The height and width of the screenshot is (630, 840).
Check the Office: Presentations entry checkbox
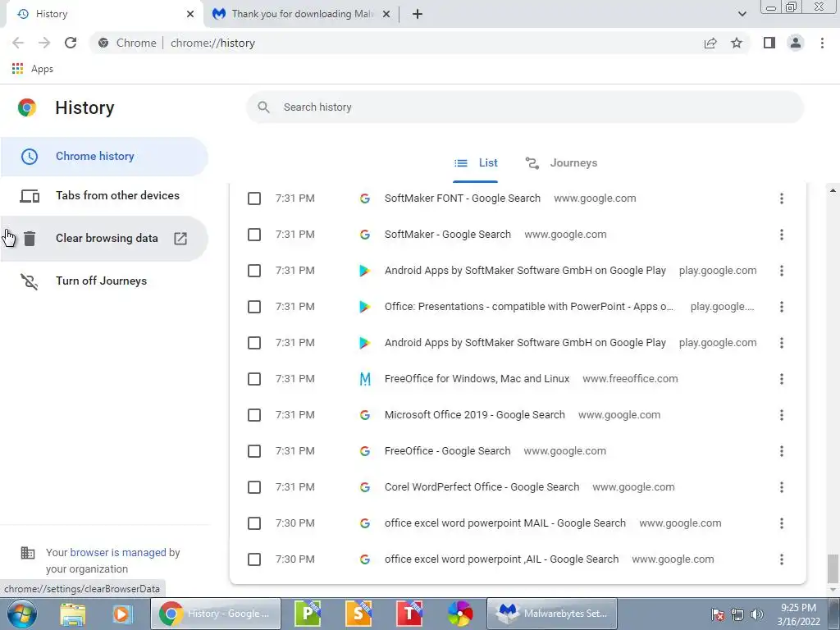[254, 307]
